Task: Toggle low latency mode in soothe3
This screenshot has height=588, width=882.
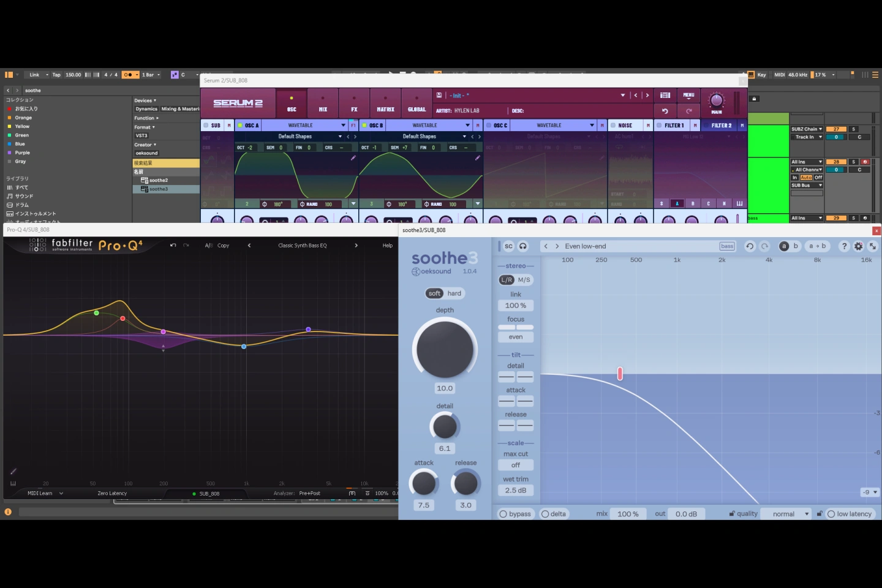Action: coord(850,514)
